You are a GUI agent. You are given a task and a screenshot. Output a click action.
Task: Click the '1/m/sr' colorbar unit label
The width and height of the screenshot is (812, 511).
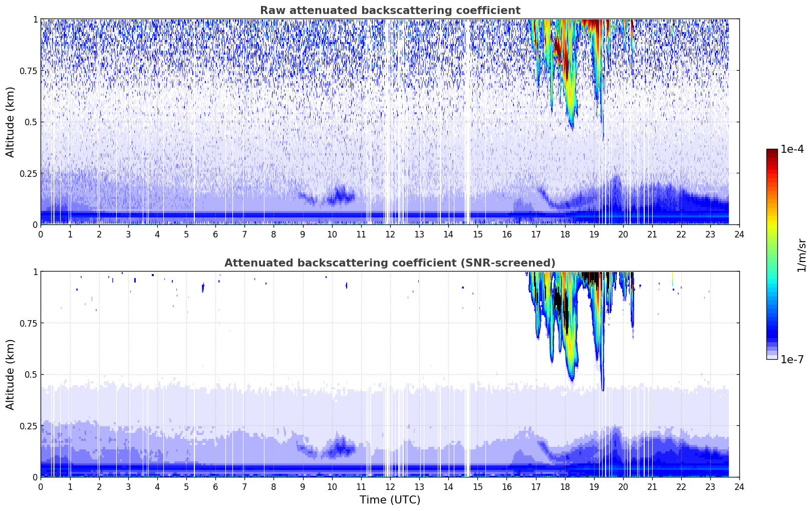[801, 254]
